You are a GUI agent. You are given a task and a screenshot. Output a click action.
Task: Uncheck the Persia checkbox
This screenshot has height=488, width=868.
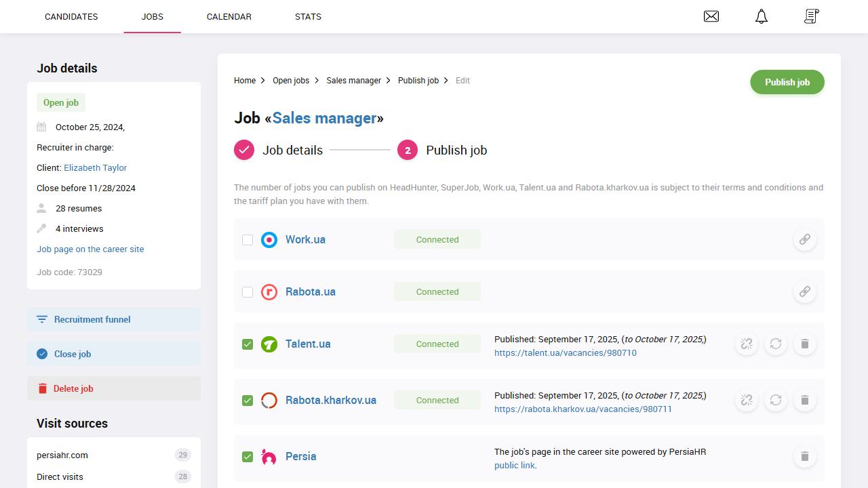pos(248,456)
